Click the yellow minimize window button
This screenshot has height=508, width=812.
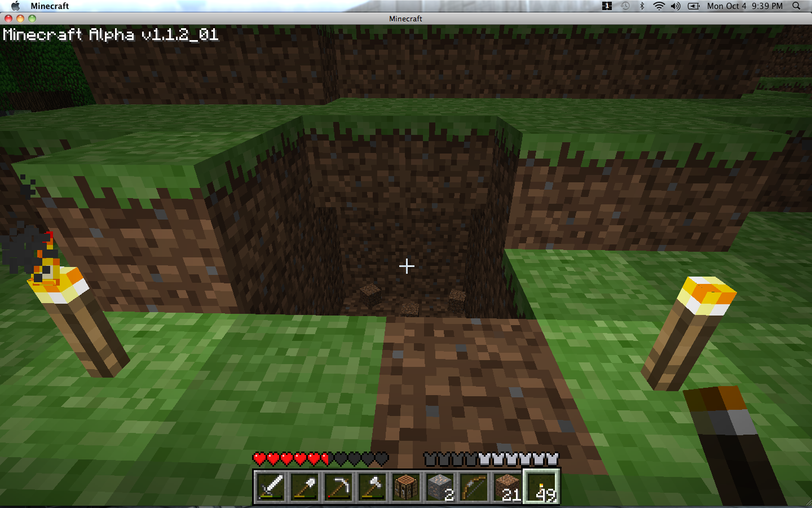coord(20,19)
